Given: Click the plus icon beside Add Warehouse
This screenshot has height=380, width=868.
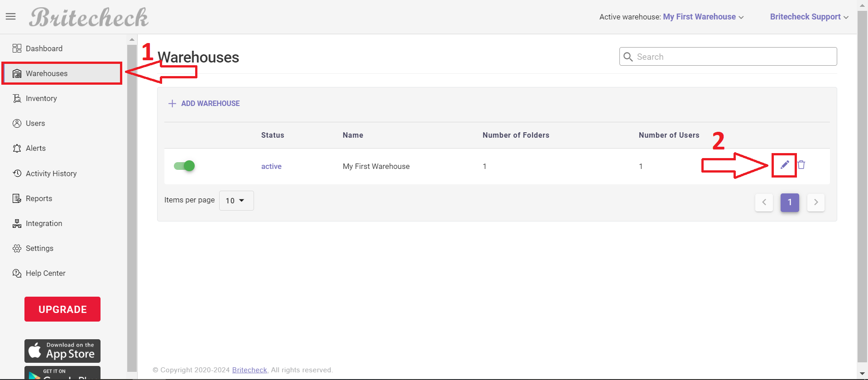Looking at the screenshot, I should (172, 103).
